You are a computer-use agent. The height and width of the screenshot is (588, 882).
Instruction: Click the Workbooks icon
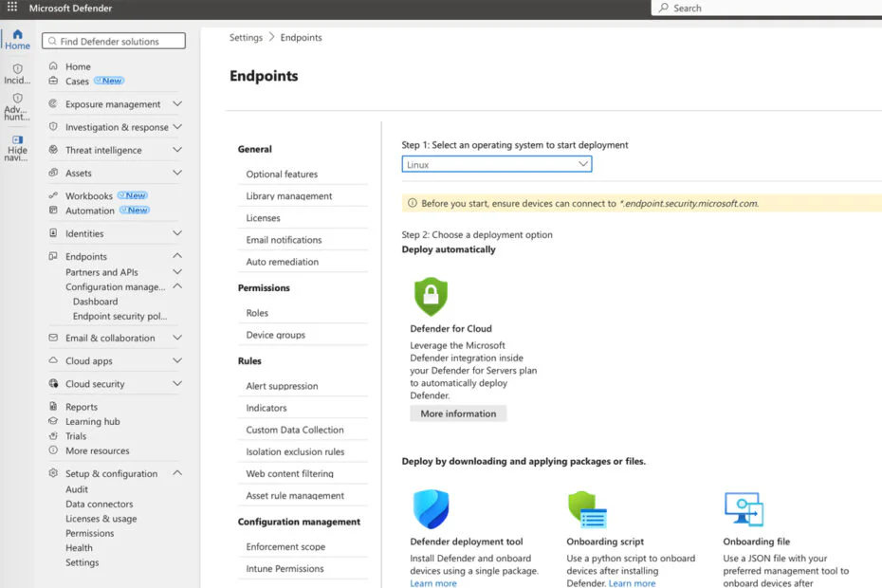(53, 195)
